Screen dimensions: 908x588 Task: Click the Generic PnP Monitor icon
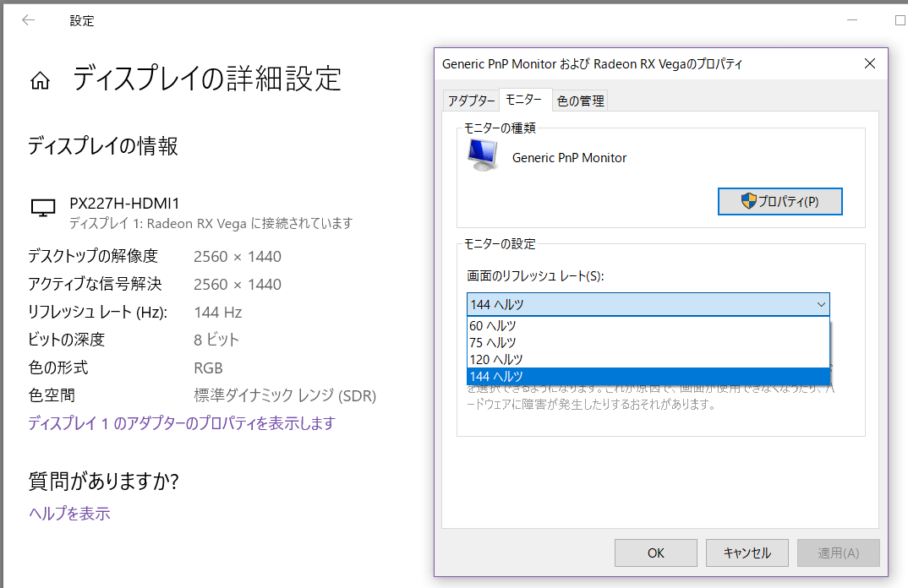[483, 155]
